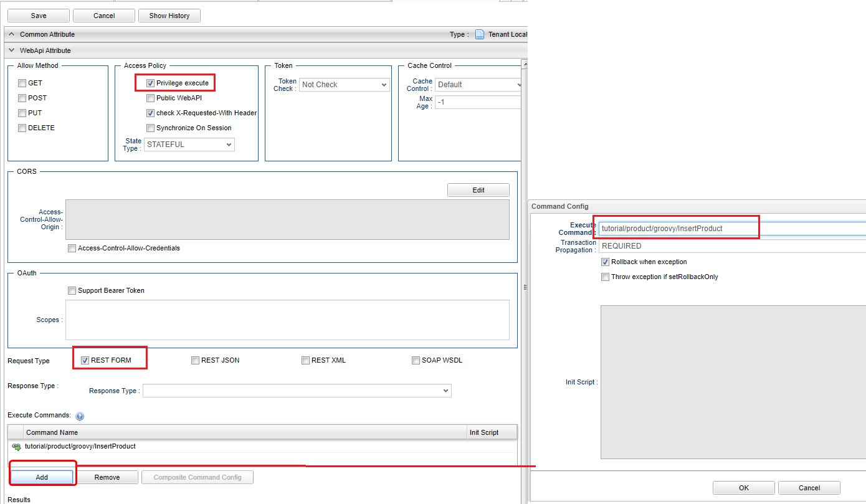Click the command icon for InsertProduct row

point(16,447)
